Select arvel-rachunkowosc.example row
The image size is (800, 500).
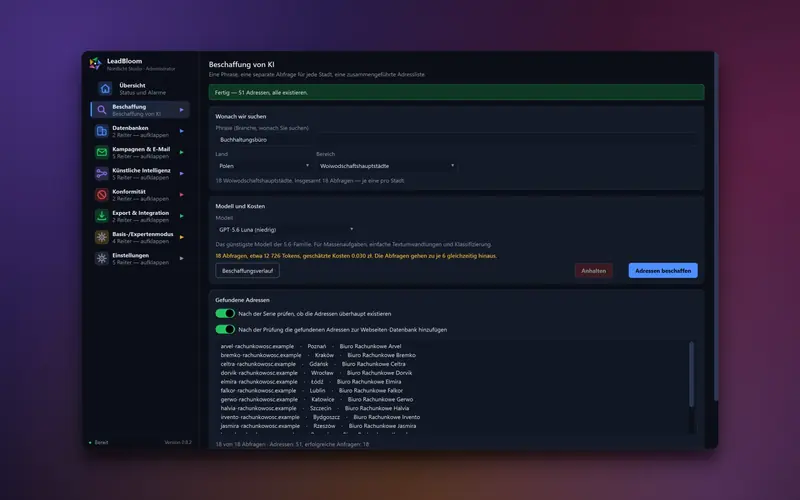[311, 346]
